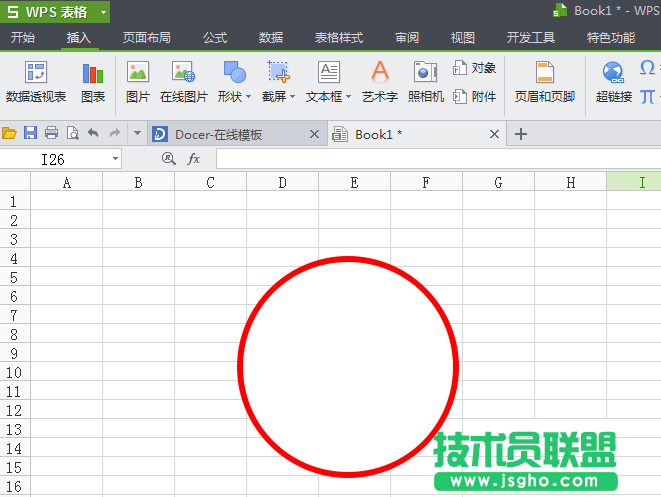Insert a Pi formula symbol
The width and height of the screenshot is (661, 497).
(x=647, y=97)
